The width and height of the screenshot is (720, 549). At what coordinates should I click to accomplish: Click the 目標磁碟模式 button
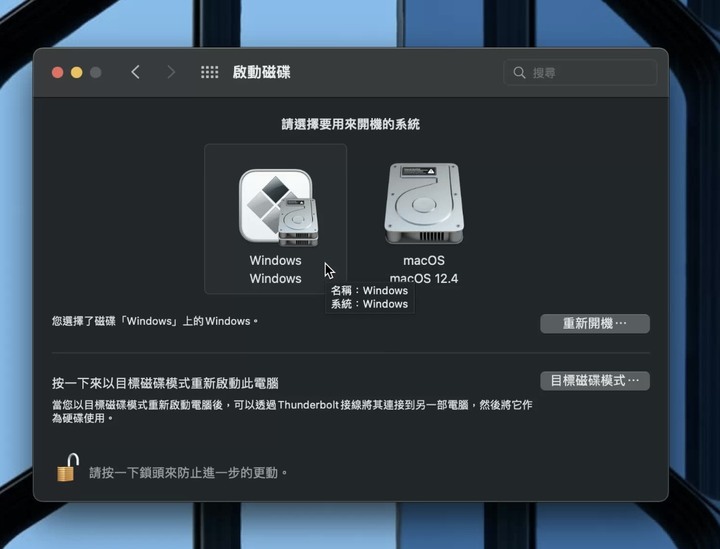coord(595,381)
